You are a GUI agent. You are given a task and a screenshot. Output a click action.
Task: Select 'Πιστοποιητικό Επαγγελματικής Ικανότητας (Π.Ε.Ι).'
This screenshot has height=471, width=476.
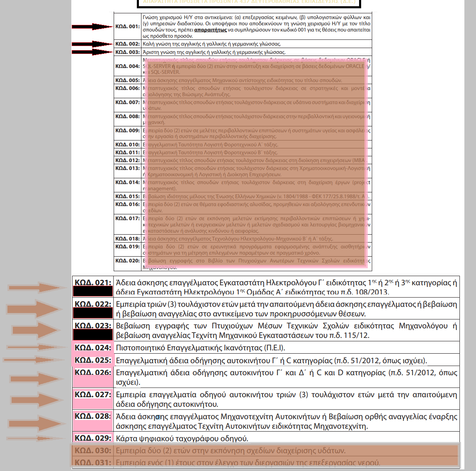pyautogui.click(x=201, y=348)
